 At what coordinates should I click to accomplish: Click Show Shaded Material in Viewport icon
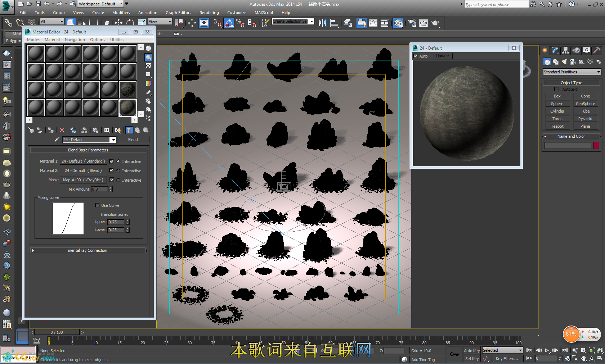118,130
